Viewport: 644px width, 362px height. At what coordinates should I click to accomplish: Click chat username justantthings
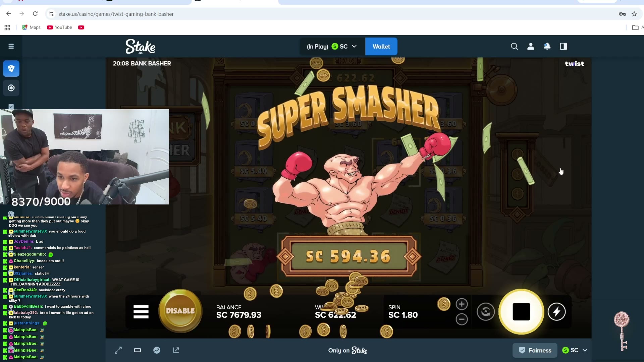point(27,323)
